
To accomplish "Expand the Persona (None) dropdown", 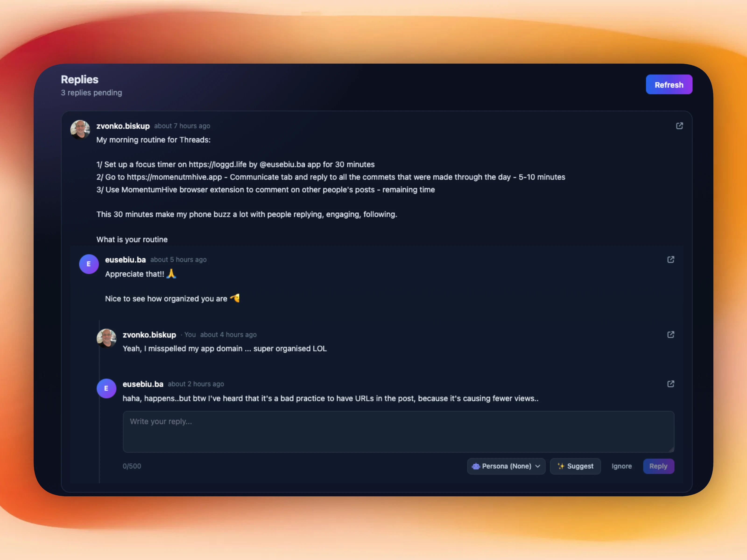I will [506, 466].
